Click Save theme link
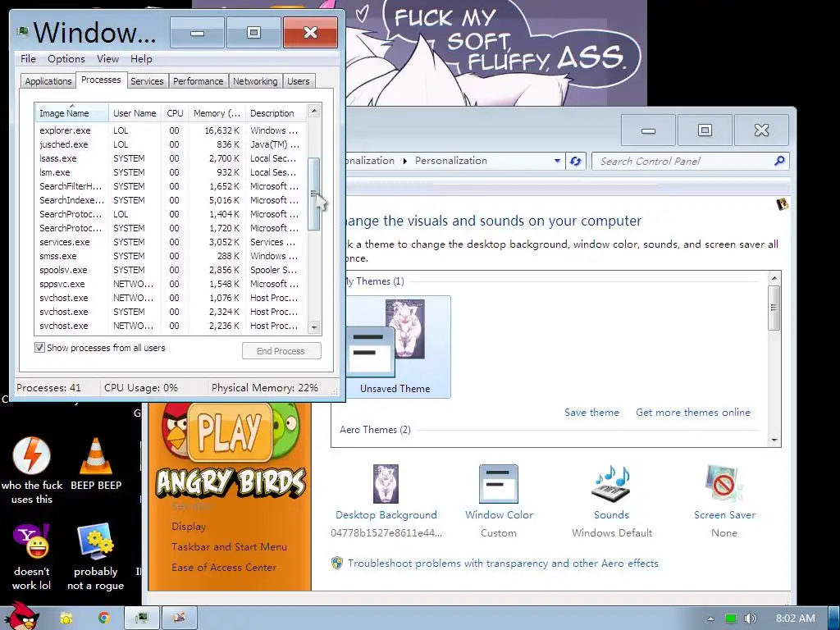The height and width of the screenshot is (630, 840). tap(591, 412)
